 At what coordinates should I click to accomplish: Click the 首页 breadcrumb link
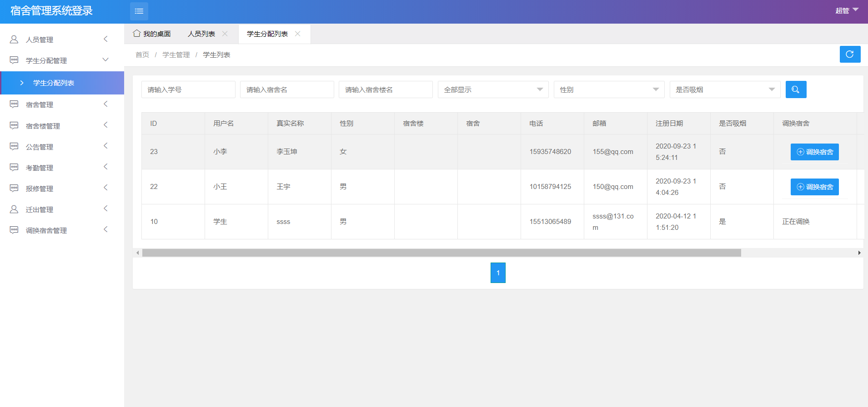[142, 55]
